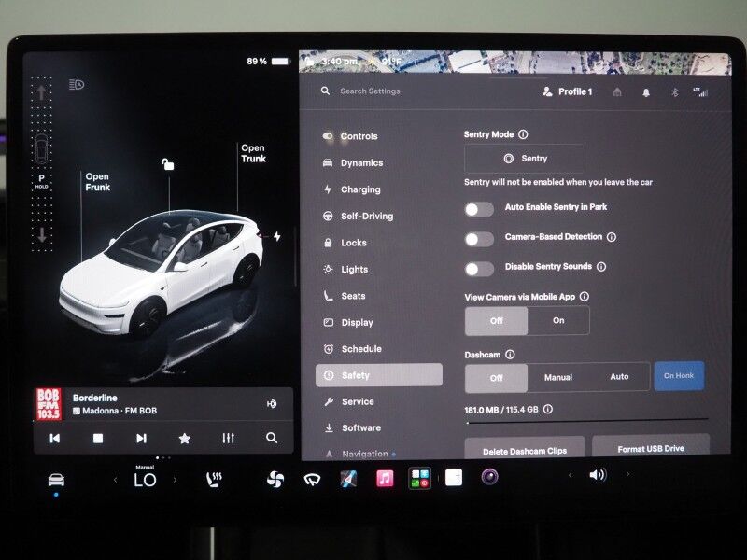Increase temperature with right arrow
The height and width of the screenshot is (560, 747).
pos(175,480)
